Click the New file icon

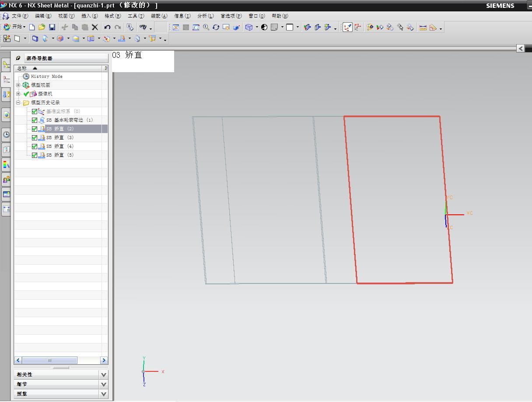[32, 27]
